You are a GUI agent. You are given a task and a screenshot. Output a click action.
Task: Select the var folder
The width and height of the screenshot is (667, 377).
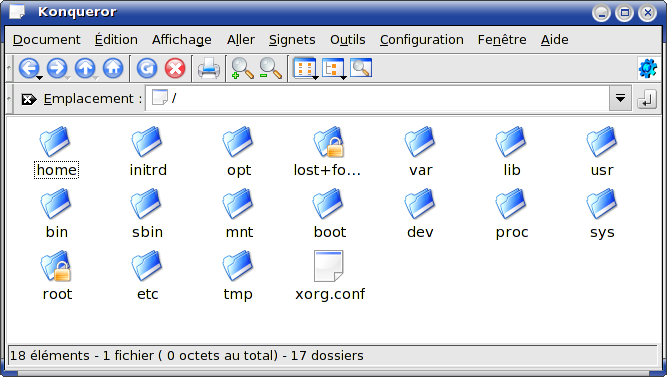click(x=421, y=152)
